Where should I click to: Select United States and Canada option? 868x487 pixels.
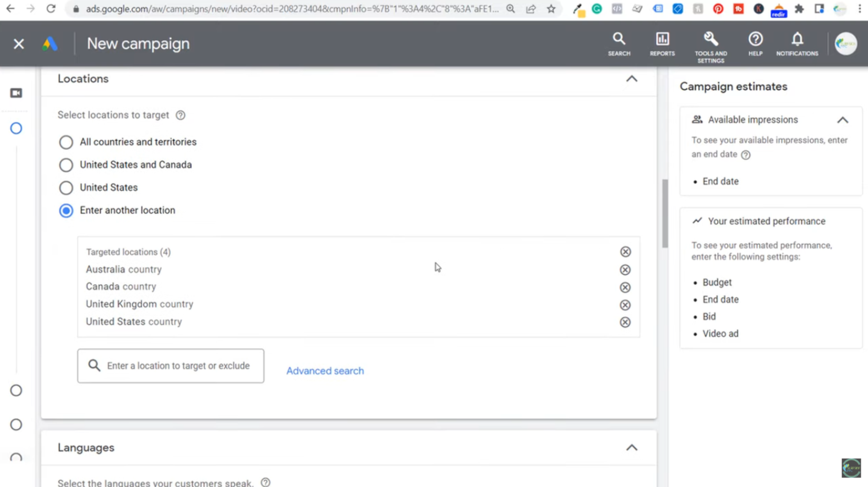[x=66, y=165]
